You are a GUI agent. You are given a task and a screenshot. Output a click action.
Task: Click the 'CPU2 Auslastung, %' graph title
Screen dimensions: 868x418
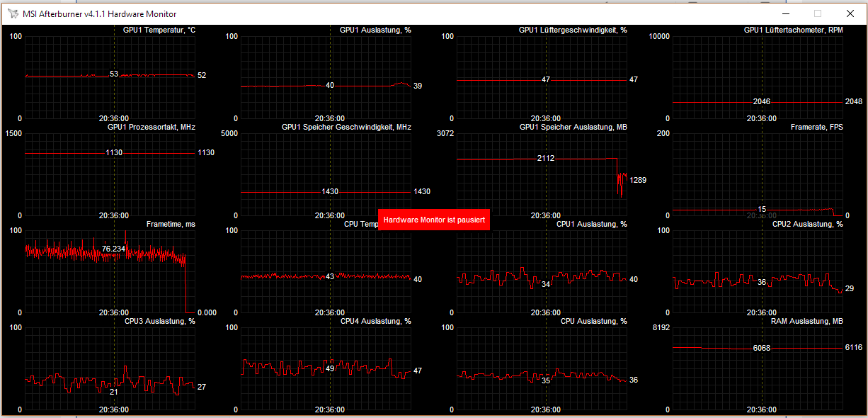808,224
